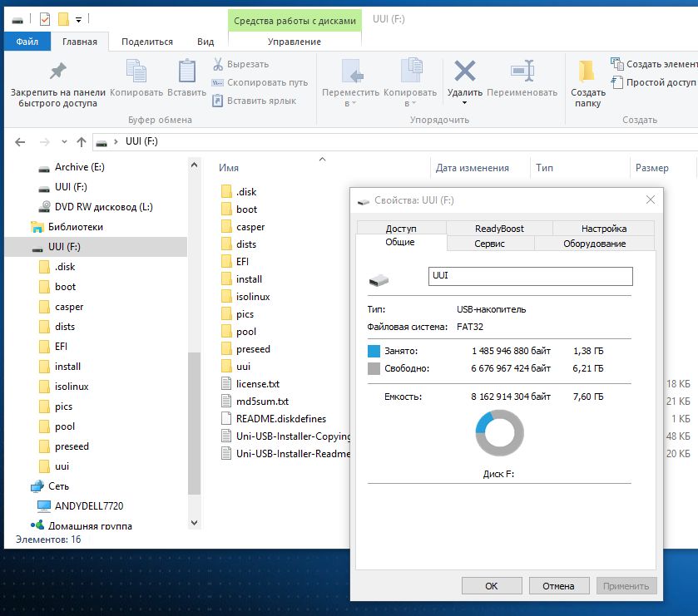Click the Delete red X icon
698x616 pixels.
[x=464, y=72]
